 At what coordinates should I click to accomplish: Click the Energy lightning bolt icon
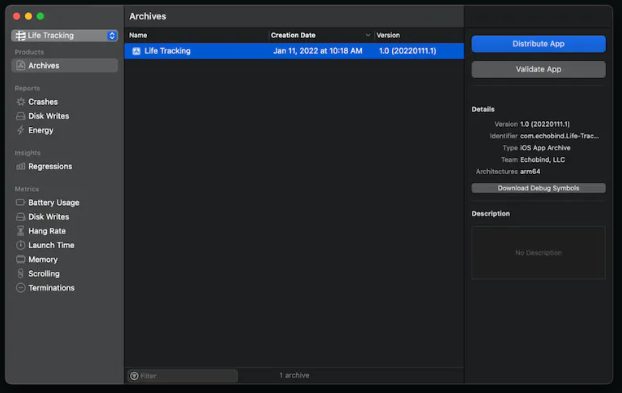pyautogui.click(x=20, y=130)
